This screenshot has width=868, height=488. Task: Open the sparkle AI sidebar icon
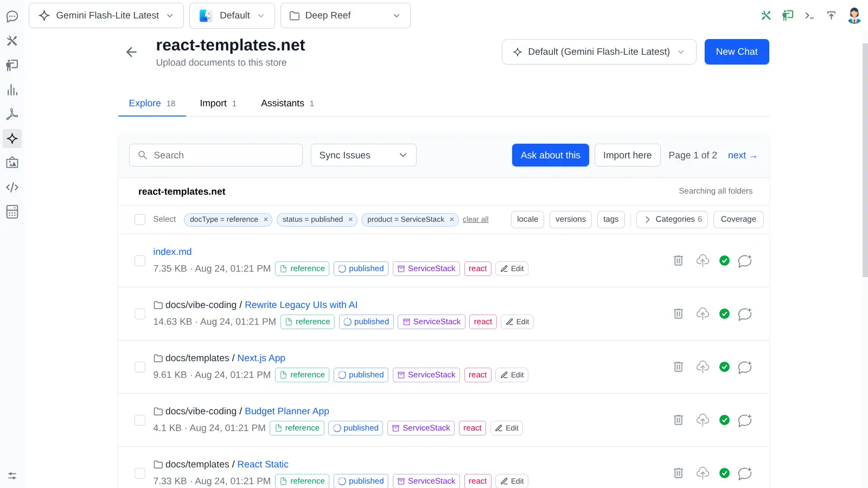click(12, 139)
